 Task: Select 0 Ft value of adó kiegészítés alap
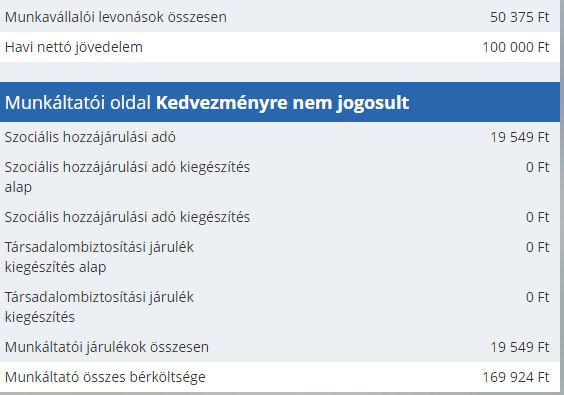pyautogui.click(x=537, y=167)
